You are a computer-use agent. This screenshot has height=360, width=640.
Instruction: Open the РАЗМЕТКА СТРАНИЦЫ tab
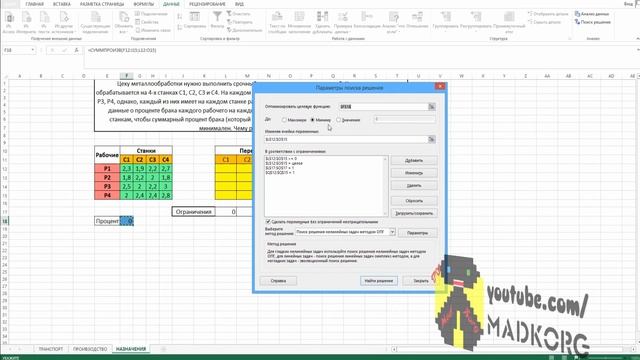(x=102, y=4)
